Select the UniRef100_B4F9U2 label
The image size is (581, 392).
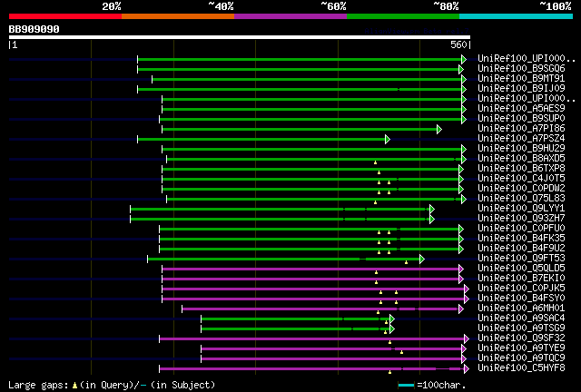click(x=521, y=249)
